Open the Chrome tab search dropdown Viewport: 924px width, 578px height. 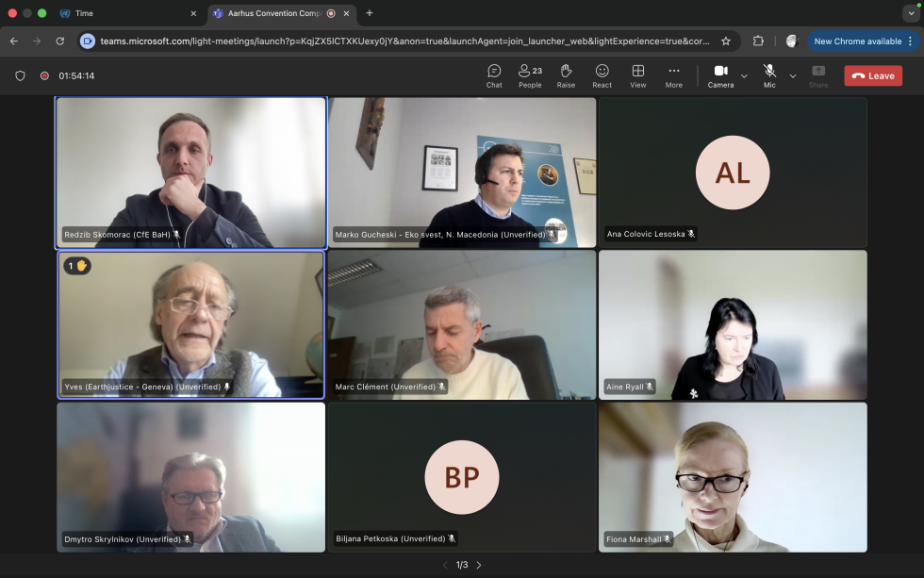(910, 13)
